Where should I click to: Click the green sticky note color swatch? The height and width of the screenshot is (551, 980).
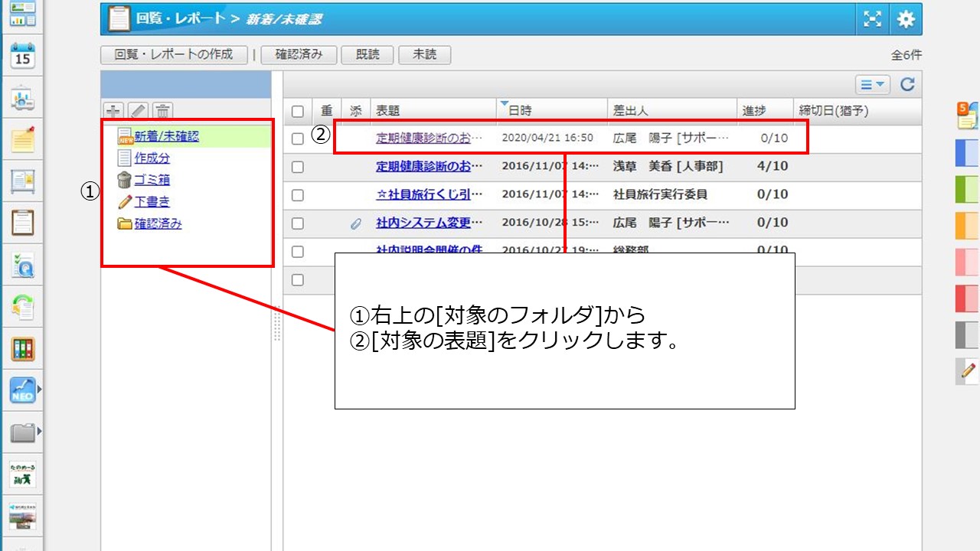[966, 188]
